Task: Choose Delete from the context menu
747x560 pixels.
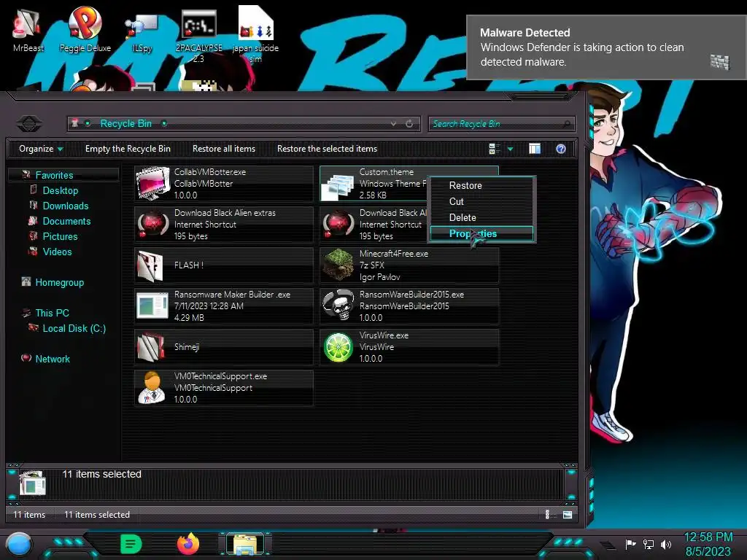Action: [481, 217]
